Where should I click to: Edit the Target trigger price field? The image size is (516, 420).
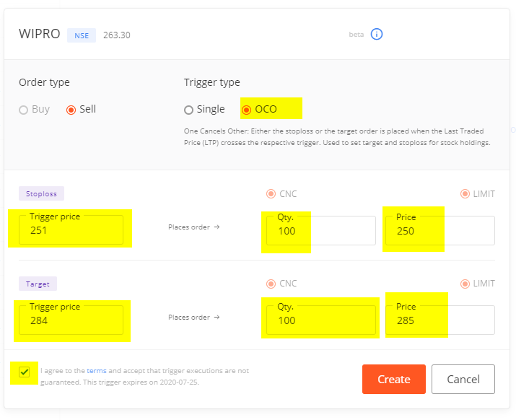pos(71,320)
